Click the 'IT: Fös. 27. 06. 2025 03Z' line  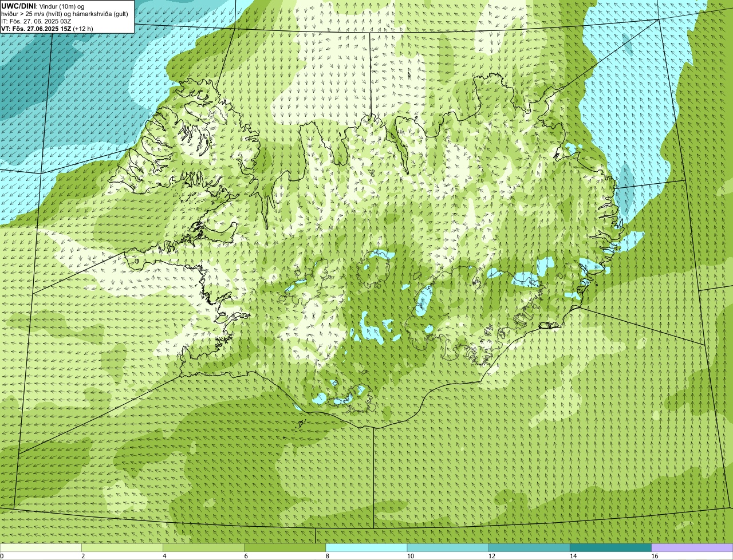point(36,21)
